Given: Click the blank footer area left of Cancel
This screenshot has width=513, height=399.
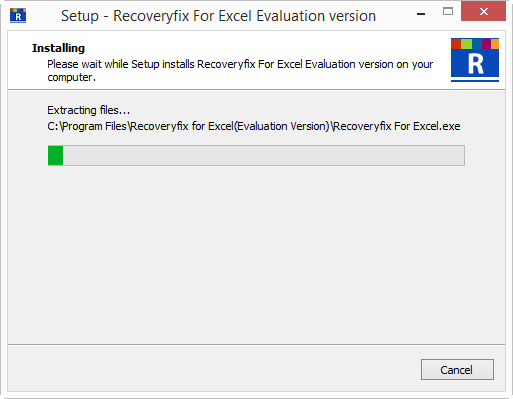Looking at the screenshot, I should [x=213, y=369].
